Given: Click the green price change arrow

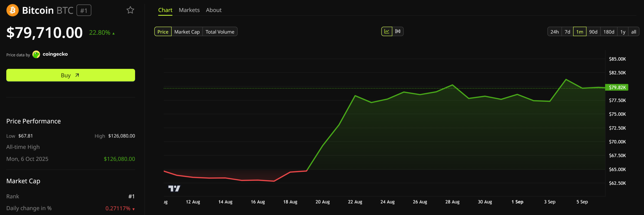Looking at the screenshot, I should coord(113,33).
